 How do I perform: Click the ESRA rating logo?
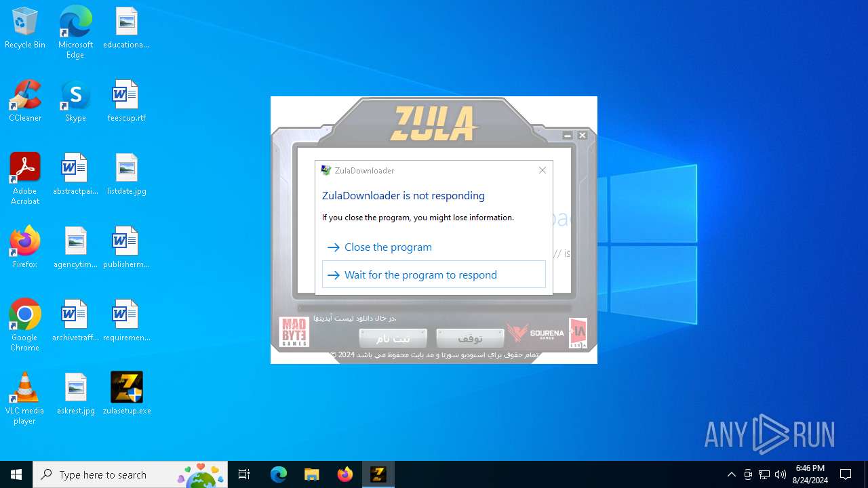click(578, 333)
